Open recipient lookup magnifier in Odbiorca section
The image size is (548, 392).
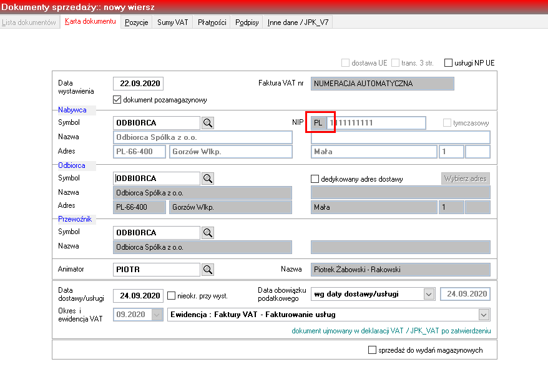click(208, 178)
